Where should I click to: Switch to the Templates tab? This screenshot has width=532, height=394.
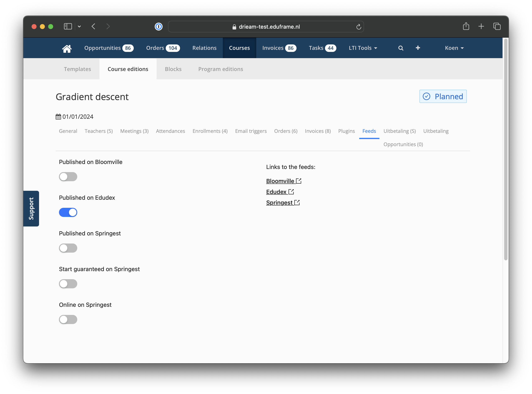tap(77, 69)
